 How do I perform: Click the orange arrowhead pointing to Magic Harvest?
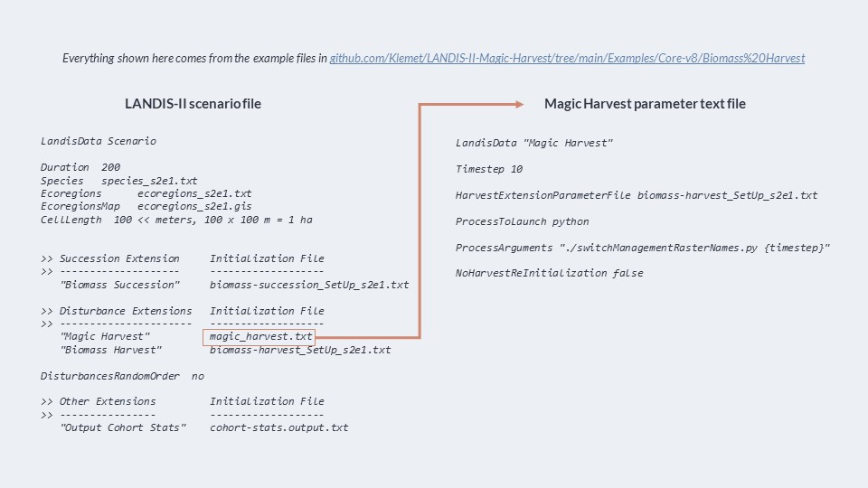(x=519, y=104)
